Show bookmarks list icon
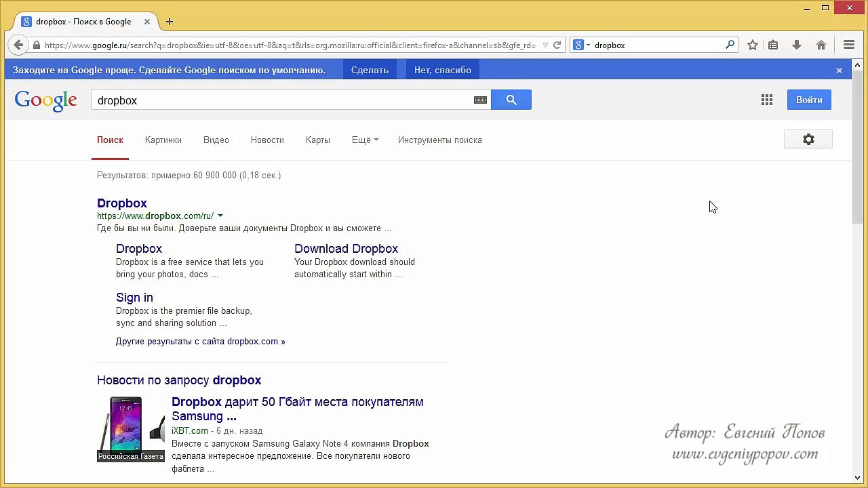 pyautogui.click(x=773, y=45)
